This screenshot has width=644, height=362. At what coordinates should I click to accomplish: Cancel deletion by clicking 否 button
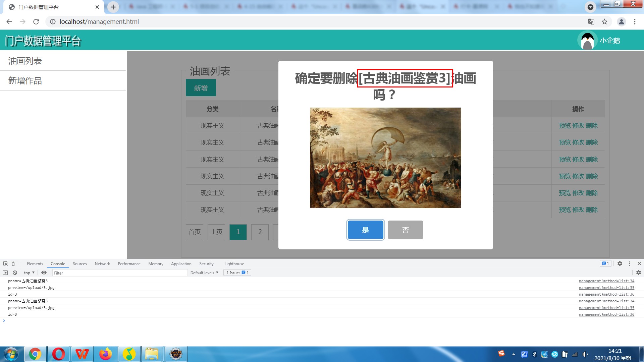tap(405, 230)
